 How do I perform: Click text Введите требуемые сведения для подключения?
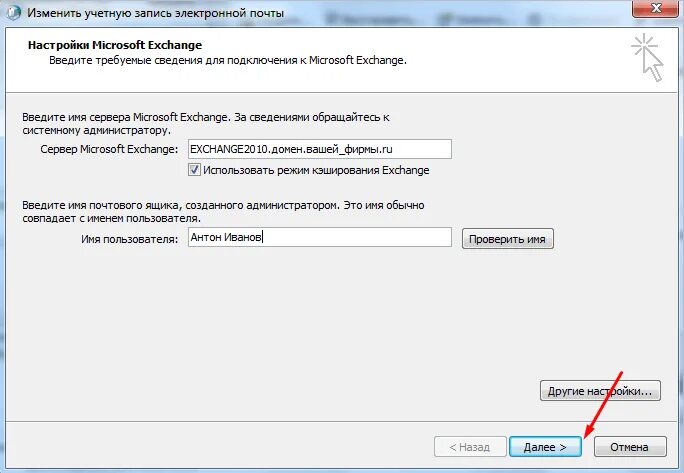(x=172, y=60)
